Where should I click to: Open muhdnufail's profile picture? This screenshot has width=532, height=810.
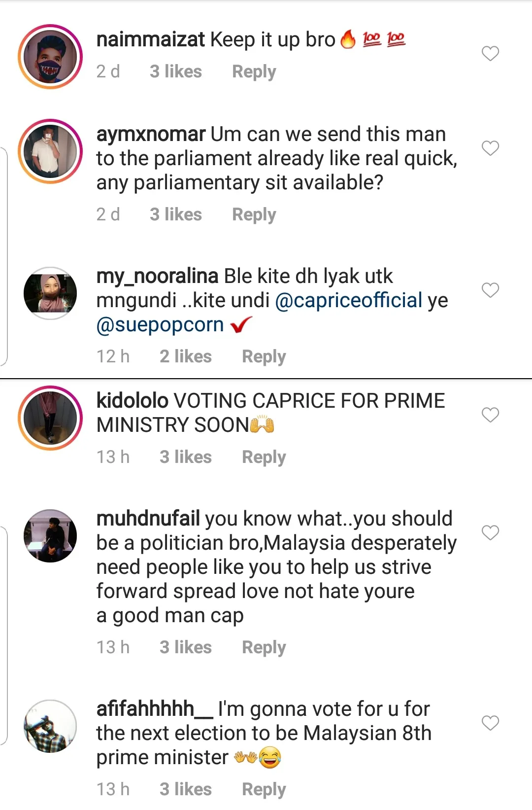tap(50, 536)
